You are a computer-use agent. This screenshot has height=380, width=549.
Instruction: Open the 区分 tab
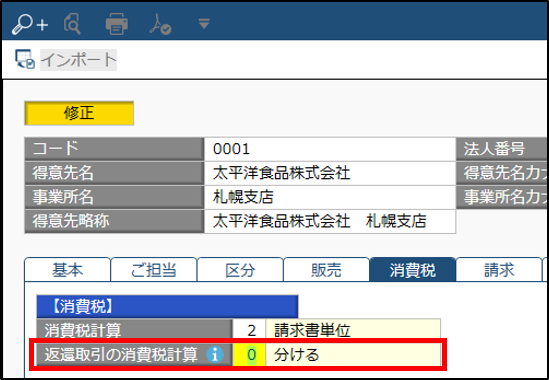(x=240, y=270)
